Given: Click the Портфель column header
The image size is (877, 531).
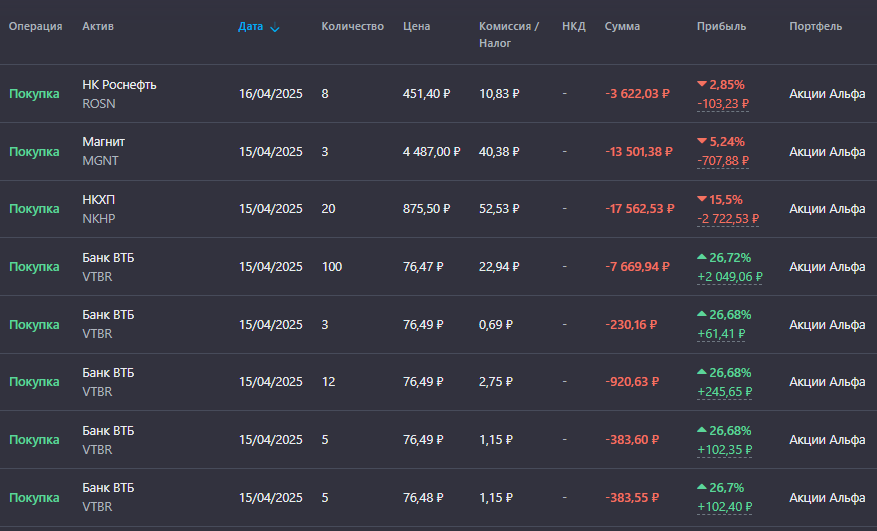Looking at the screenshot, I should [815, 26].
